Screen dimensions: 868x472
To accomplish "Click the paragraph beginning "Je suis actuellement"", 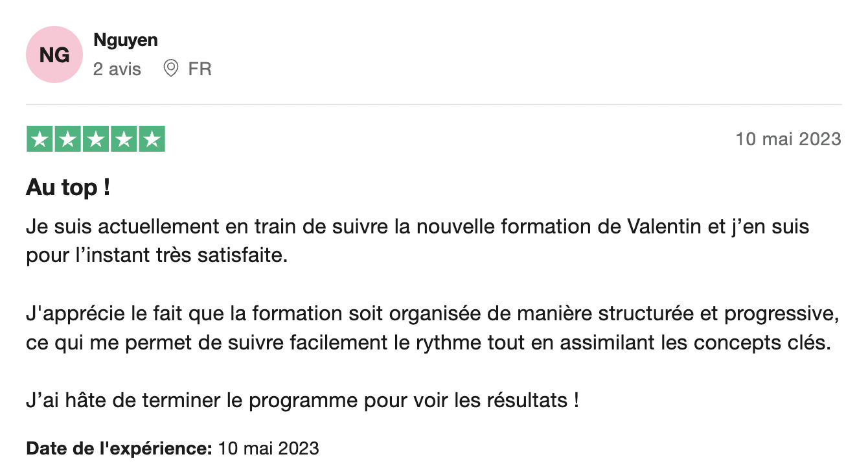I will [x=417, y=241].
